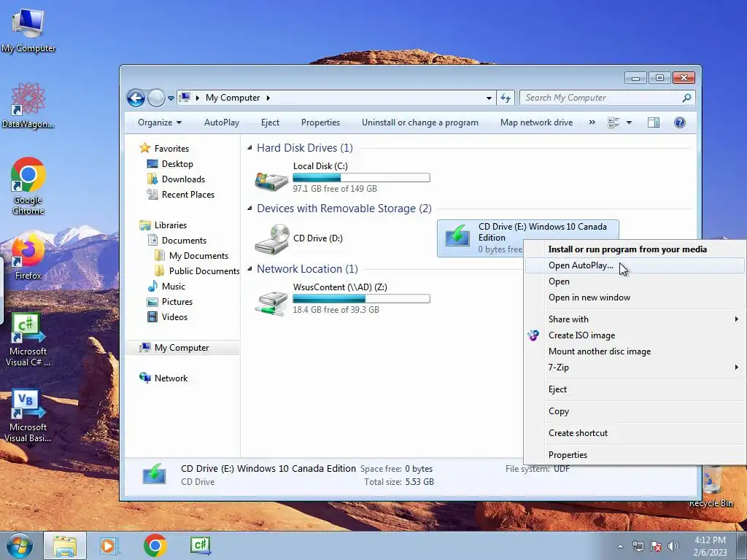Select the WsusContent network drive icon
The height and width of the screenshot is (560, 747).
[271, 302]
